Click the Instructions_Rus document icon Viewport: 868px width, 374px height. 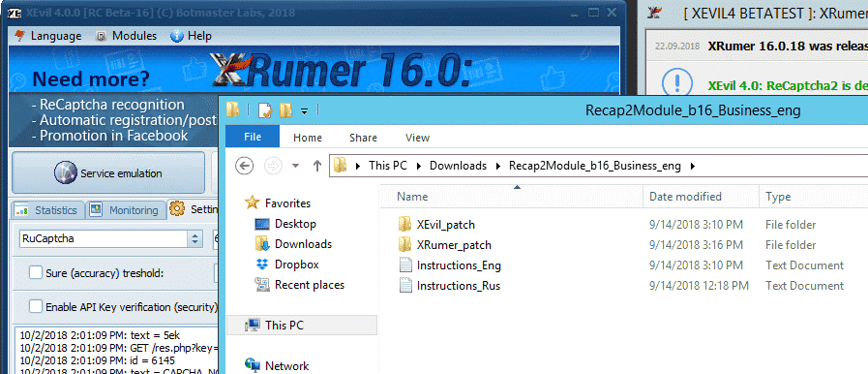405,286
